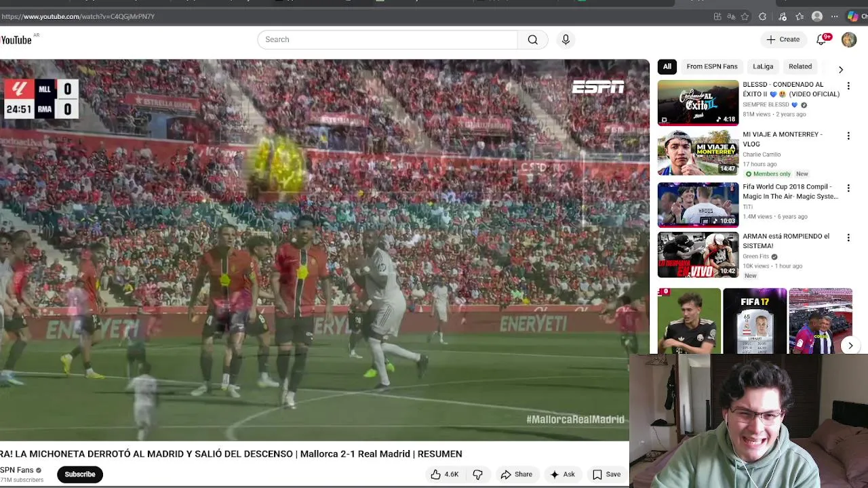This screenshot has width=868, height=488.
Task: Open the browser profile avatar
Action: [x=817, y=16]
